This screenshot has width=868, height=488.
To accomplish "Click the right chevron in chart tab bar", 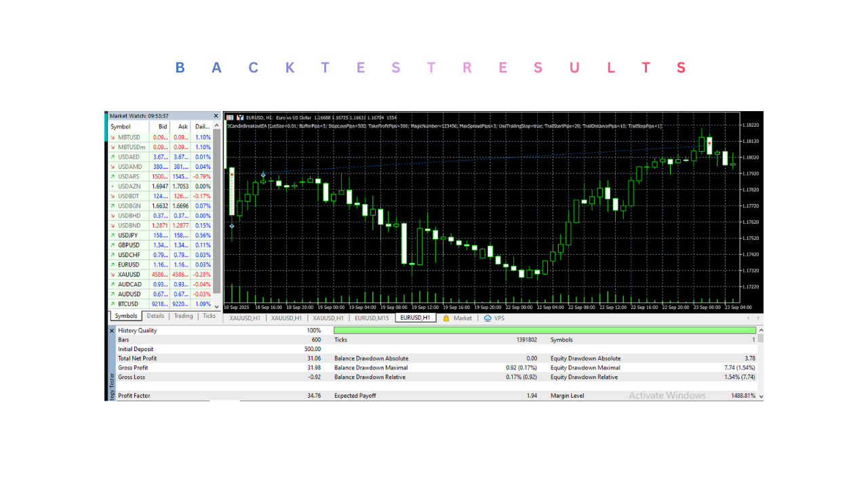I will point(759,318).
